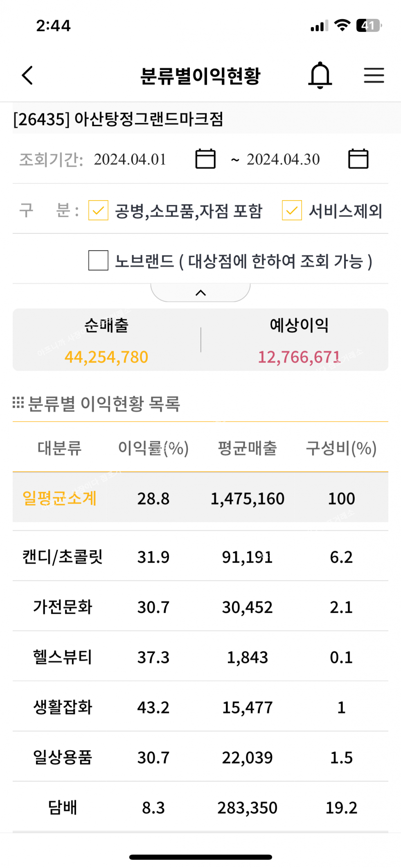Open the end date calendar icon
401x868 pixels.
click(x=358, y=159)
